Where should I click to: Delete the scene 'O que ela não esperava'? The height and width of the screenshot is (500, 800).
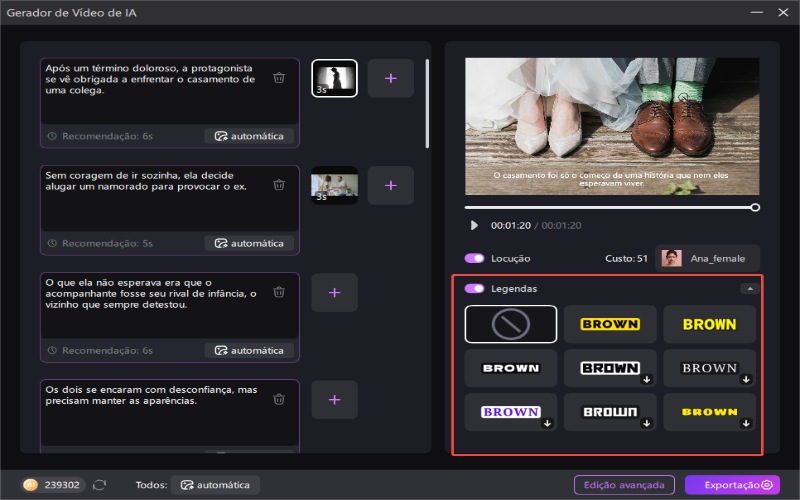pos(279,292)
